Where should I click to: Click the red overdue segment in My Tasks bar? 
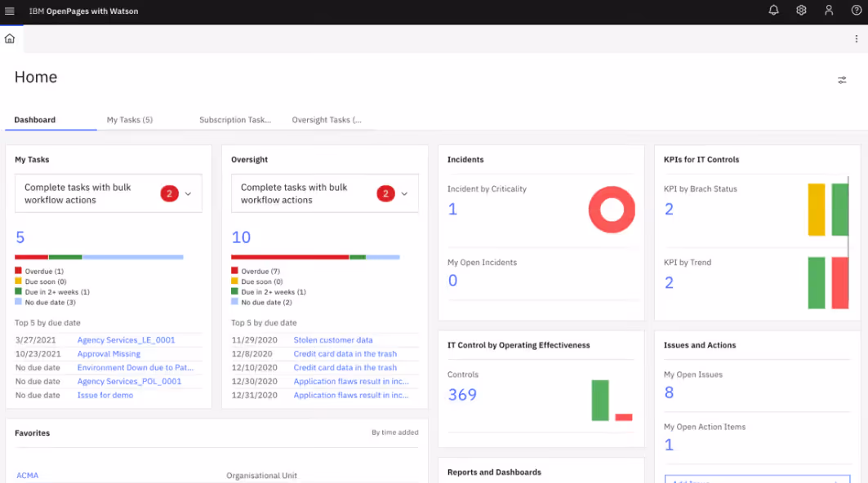click(x=32, y=257)
